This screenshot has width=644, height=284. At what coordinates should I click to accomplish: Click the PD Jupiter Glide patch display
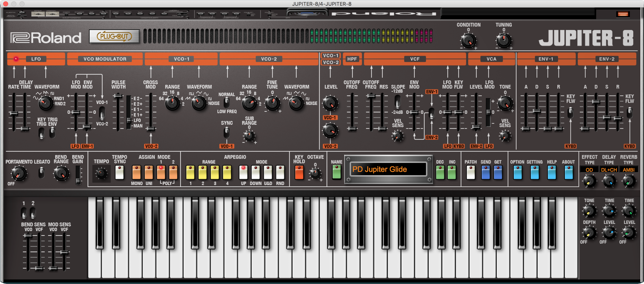388,169
